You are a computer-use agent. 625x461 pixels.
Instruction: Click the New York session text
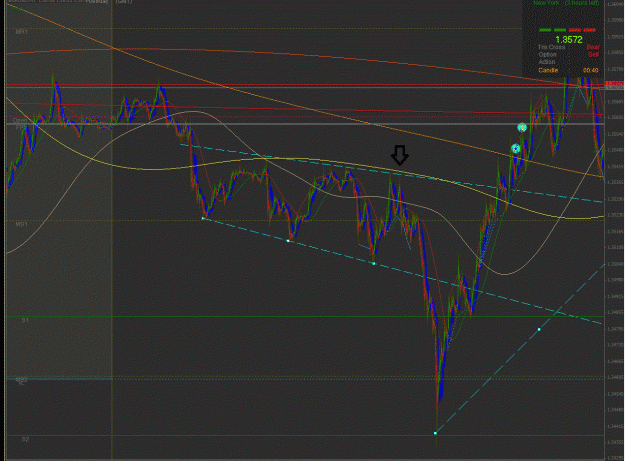546,3
